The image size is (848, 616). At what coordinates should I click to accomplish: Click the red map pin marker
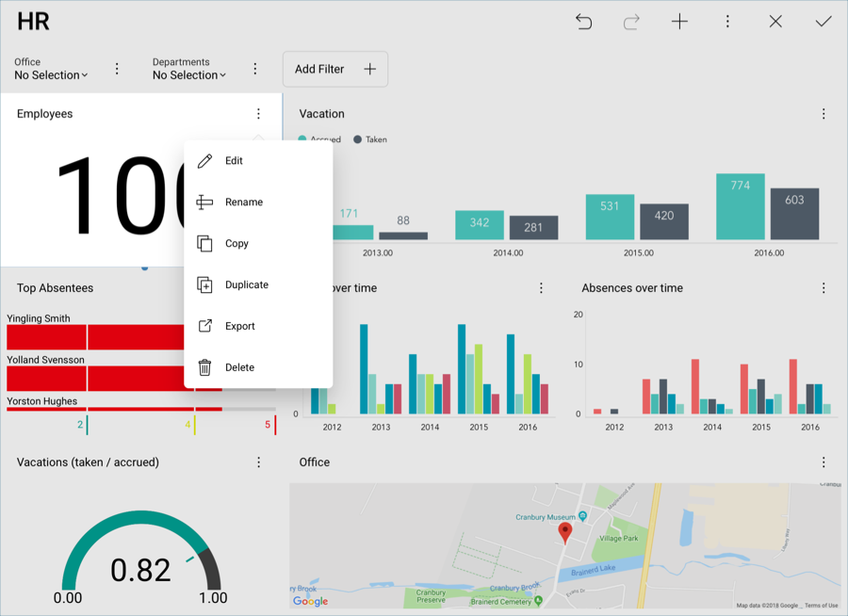565,532
